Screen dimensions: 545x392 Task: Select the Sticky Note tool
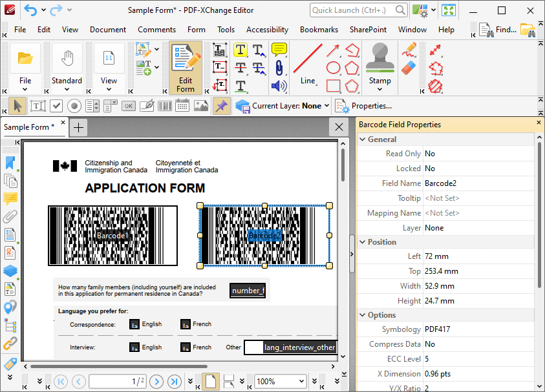(279, 50)
